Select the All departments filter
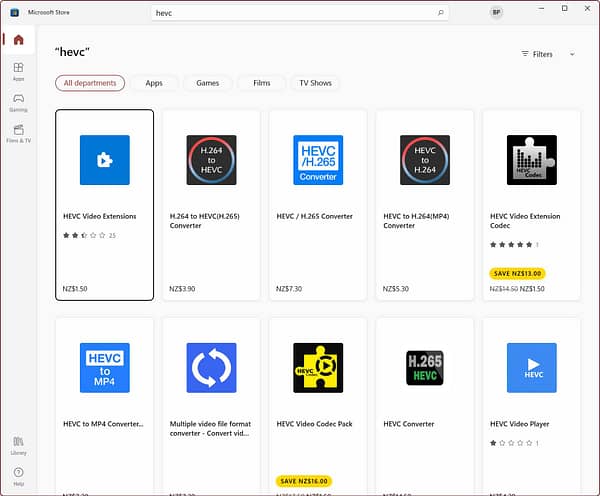 point(90,83)
